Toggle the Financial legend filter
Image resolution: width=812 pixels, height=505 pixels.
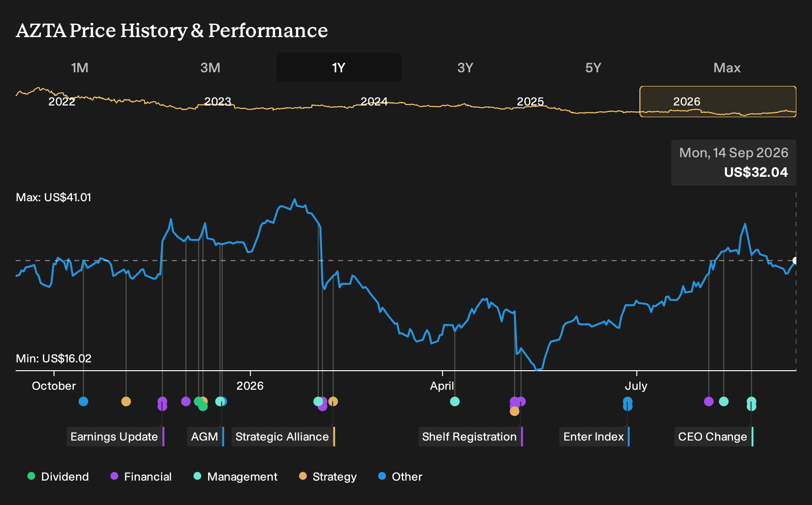coord(141,477)
